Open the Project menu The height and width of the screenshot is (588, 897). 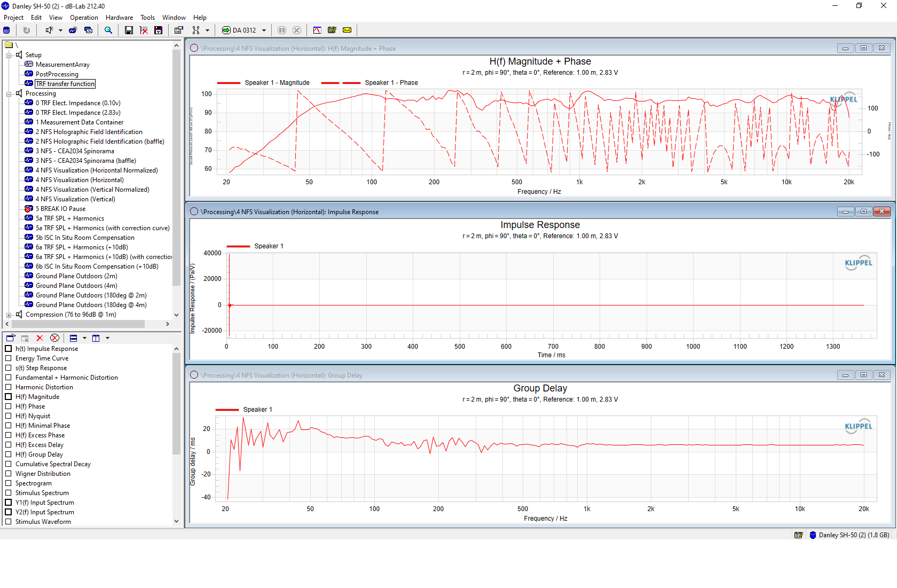tap(13, 18)
